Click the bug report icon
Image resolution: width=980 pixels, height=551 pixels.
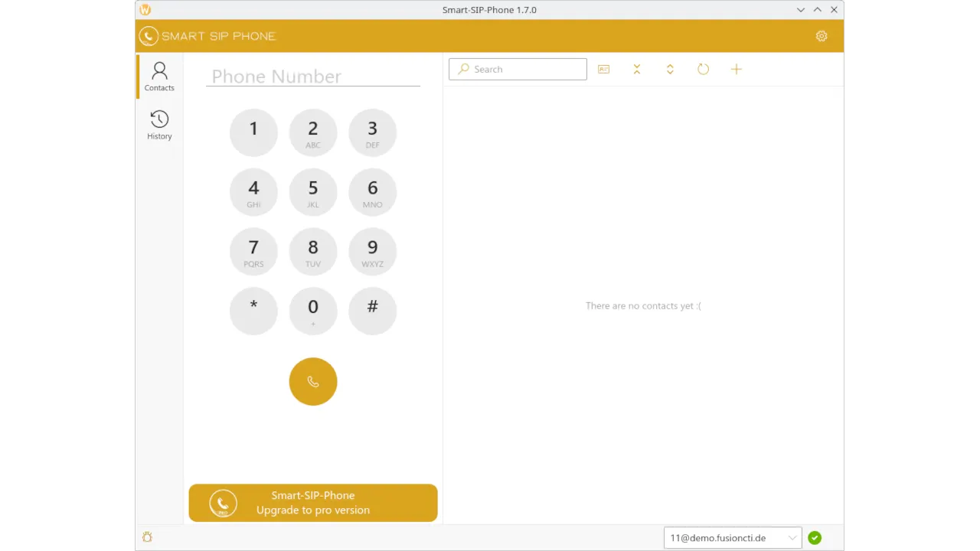coord(147,537)
